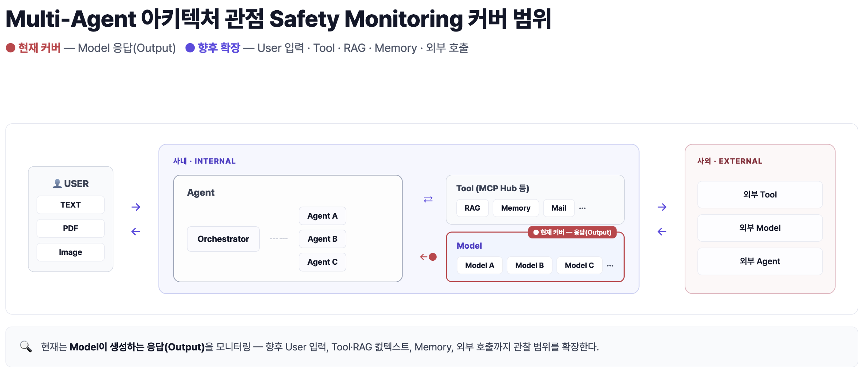This screenshot has height=373, width=868.
Task: Click the RAG chip in Tool section
Action: [x=472, y=208]
